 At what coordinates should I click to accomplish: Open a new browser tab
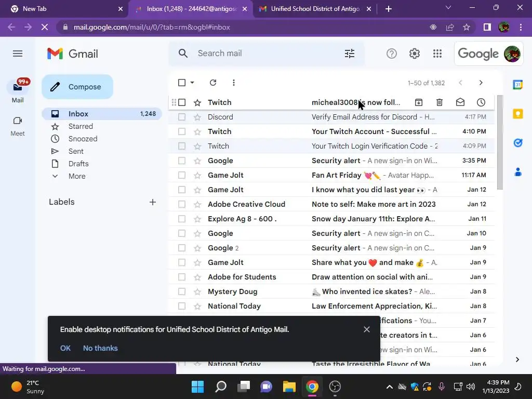click(389, 9)
